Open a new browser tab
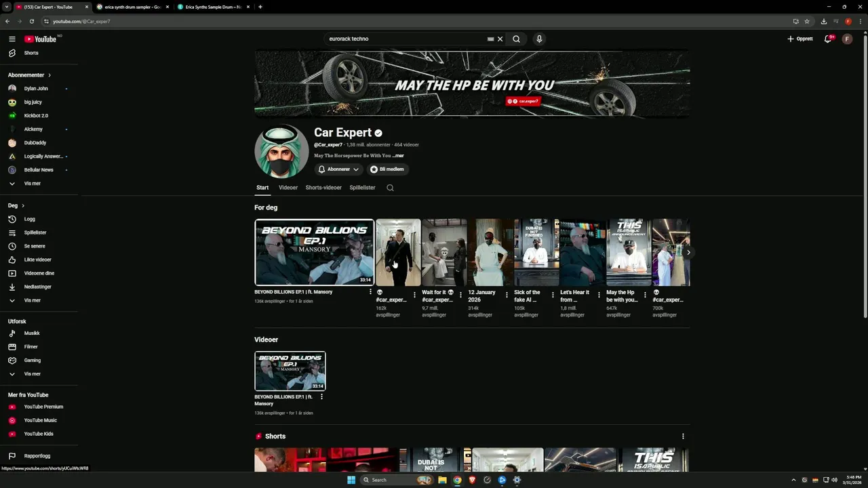Screen dimensions: 868x488 pos(260,7)
